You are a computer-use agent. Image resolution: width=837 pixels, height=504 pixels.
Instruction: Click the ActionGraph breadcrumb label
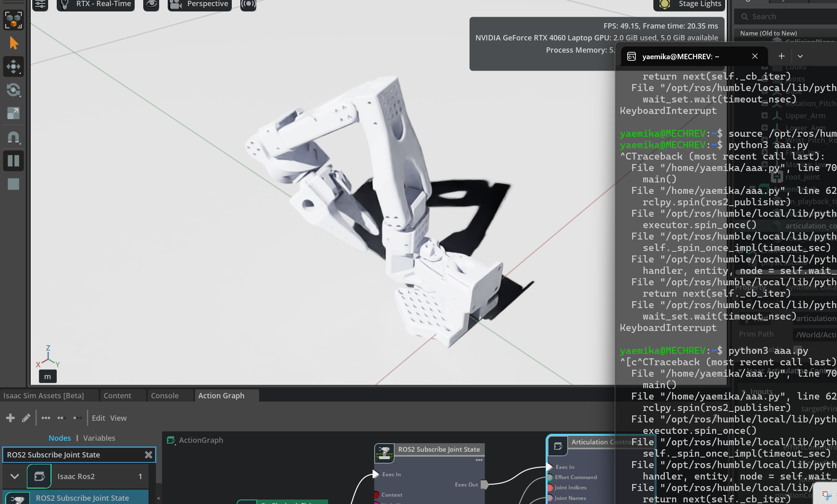201,440
